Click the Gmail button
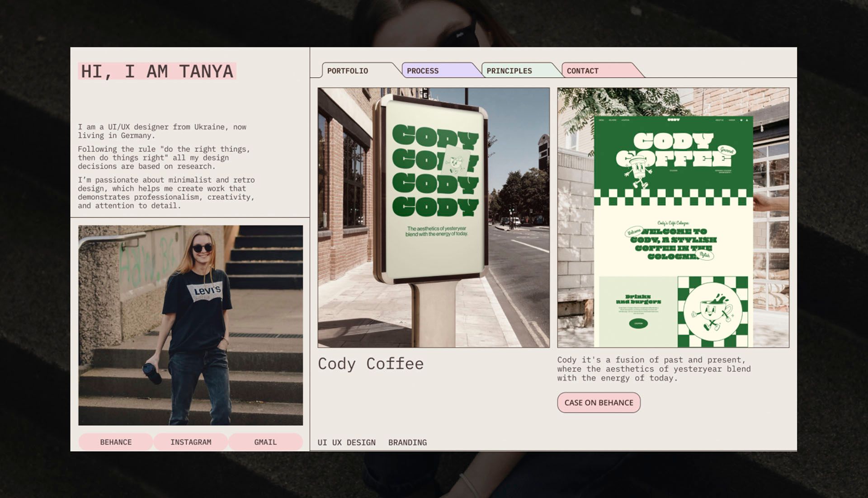868x498 pixels. pos(265,442)
